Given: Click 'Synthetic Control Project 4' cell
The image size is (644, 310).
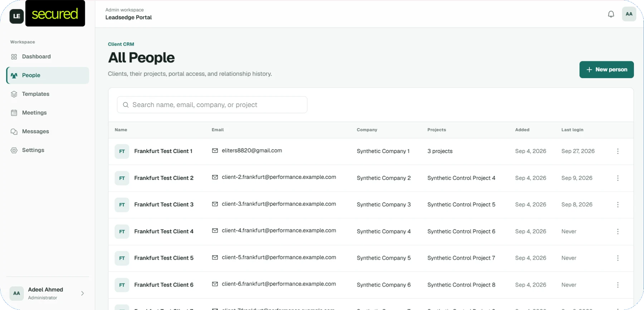Looking at the screenshot, I should click(462, 178).
